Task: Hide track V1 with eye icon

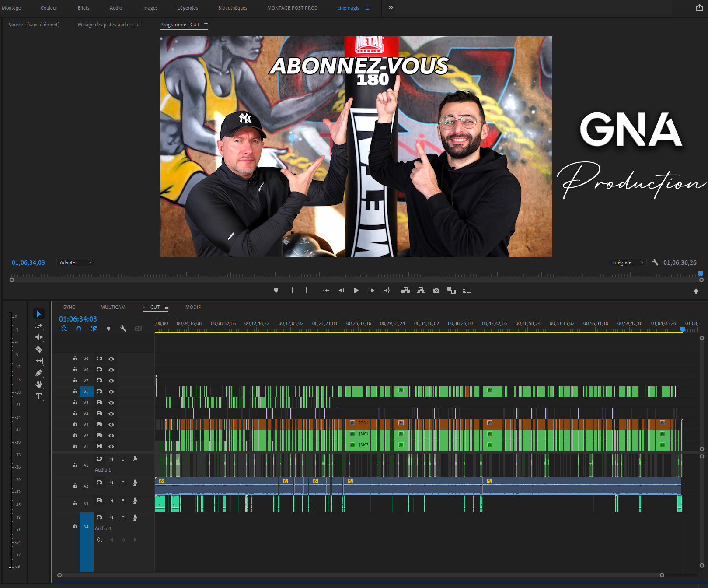Action: pyautogui.click(x=112, y=446)
